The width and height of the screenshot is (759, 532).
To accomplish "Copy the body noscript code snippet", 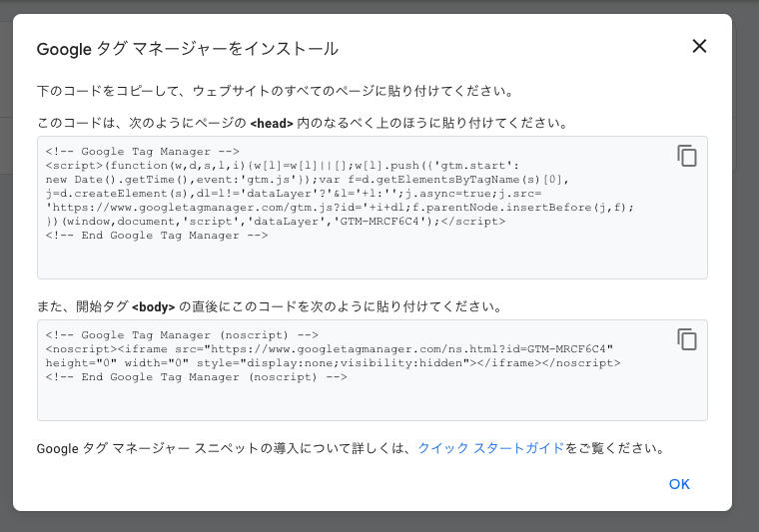I will [687, 339].
